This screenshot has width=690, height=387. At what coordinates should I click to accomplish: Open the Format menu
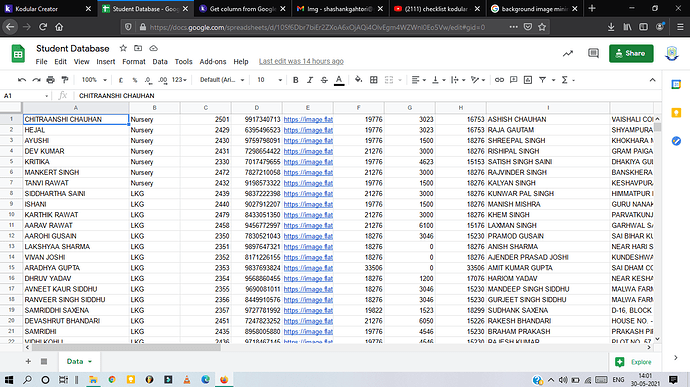point(134,62)
